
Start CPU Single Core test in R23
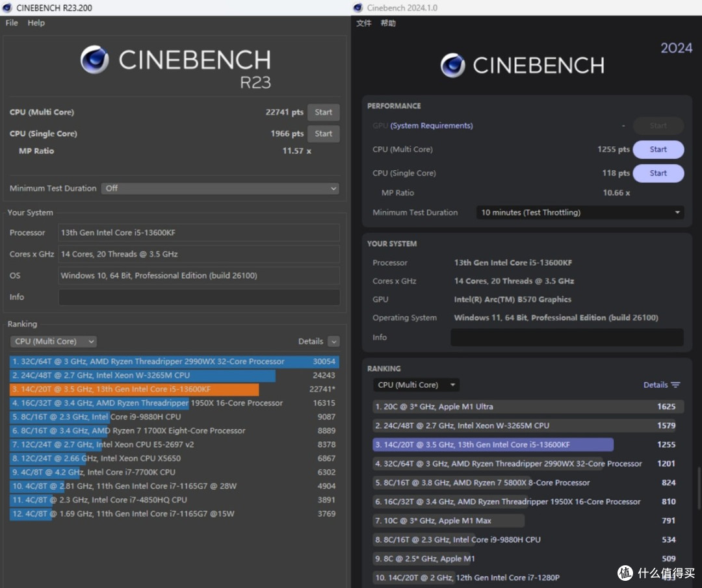[323, 134]
